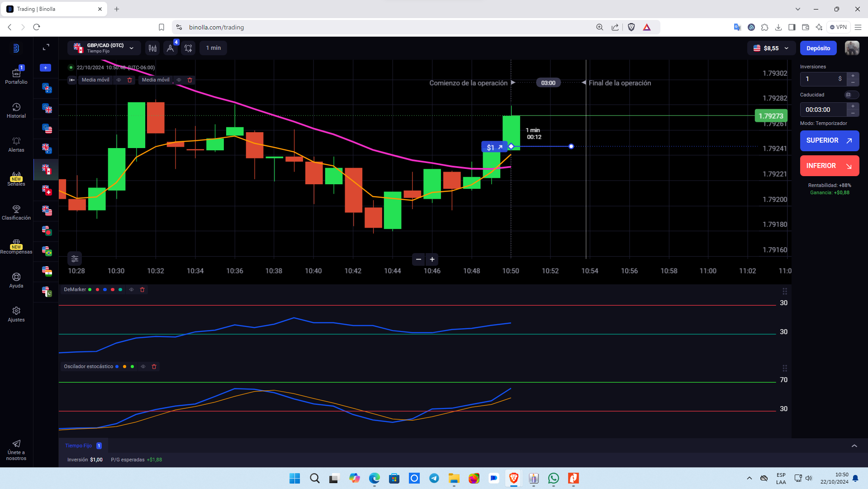Zoom out chart with minus button
This screenshot has width=868, height=489.
(418, 259)
